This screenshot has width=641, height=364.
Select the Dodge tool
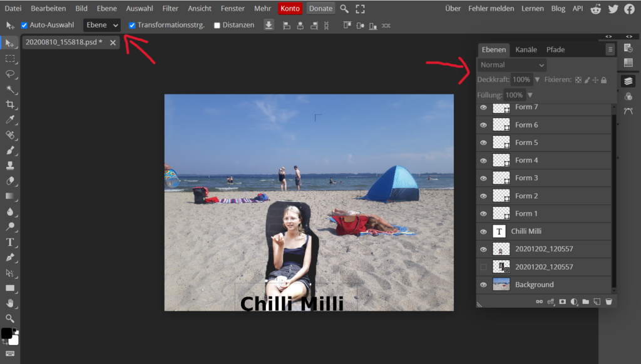click(x=10, y=227)
